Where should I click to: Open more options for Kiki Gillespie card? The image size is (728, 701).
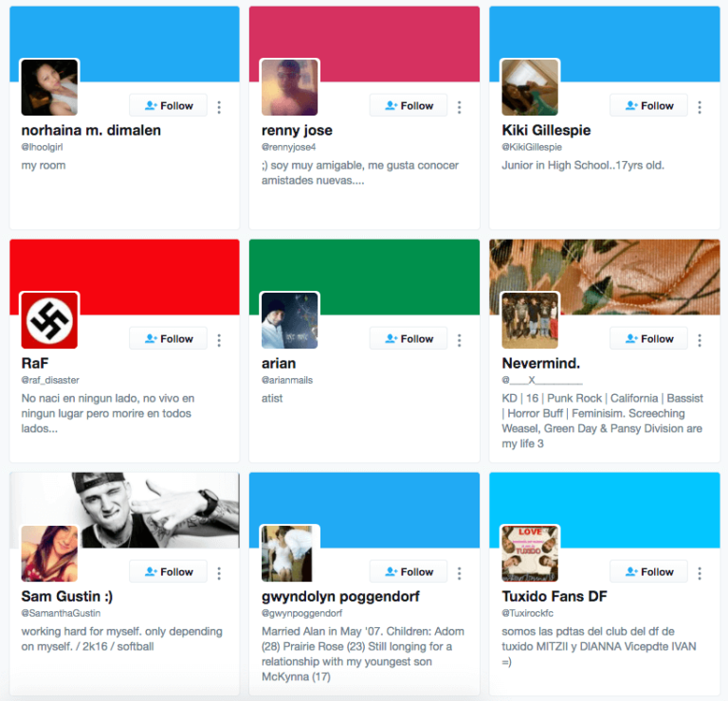700,107
